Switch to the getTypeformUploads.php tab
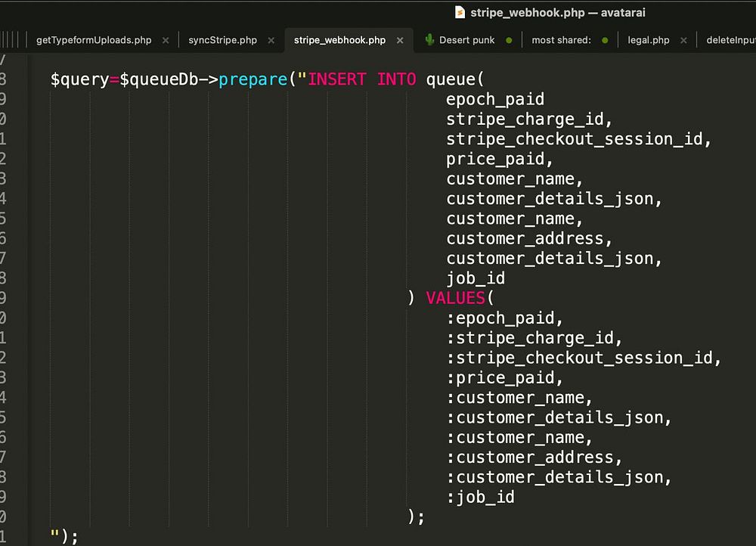Viewport: 756px width, 546px height. pos(93,40)
